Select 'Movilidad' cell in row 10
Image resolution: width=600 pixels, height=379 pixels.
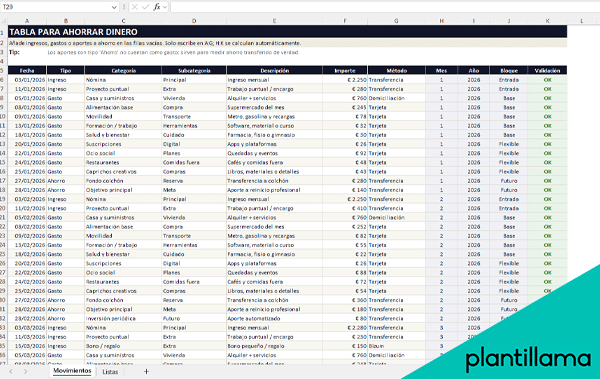(x=123, y=116)
